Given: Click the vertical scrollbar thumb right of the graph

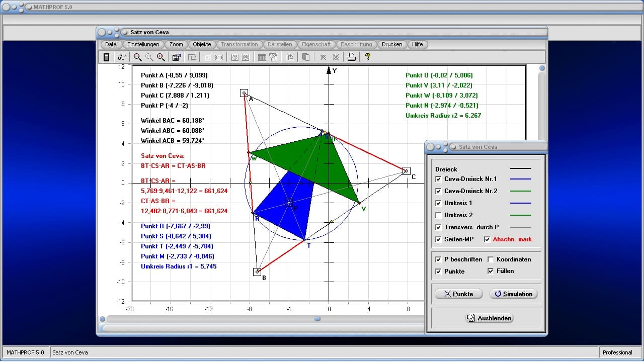Looking at the screenshot, I should click(542, 68).
